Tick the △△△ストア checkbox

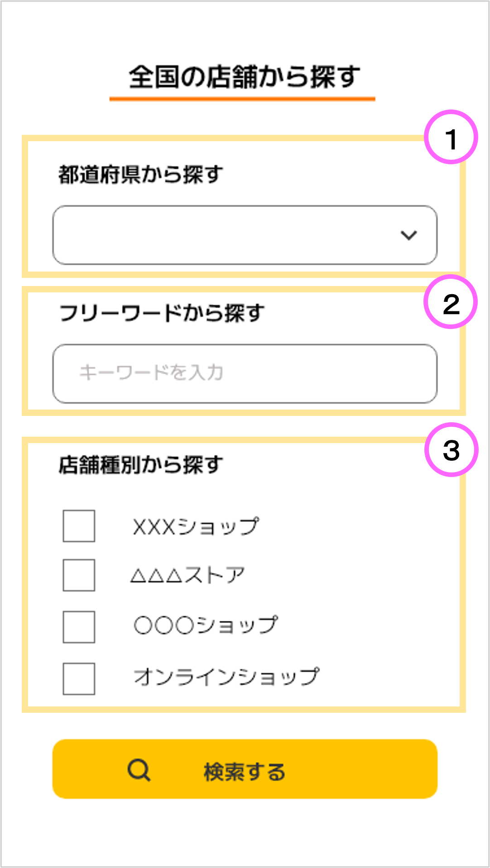79,575
